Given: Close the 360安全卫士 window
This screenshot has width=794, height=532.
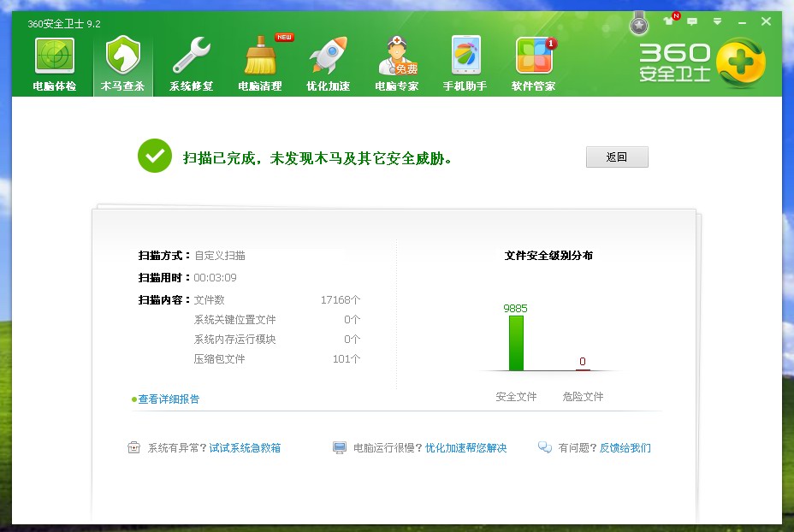Looking at the screenshot, I should pyautogui.click(x=766, y=21).
